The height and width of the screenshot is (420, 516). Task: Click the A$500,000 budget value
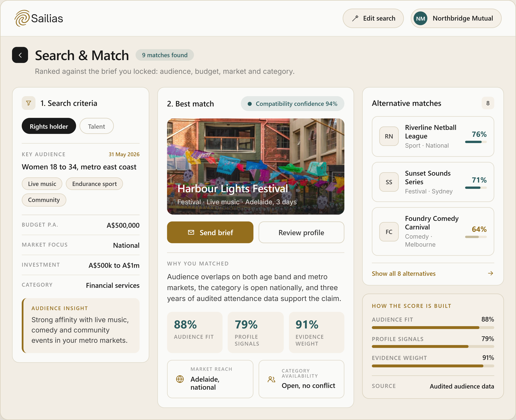pos(123,225)
